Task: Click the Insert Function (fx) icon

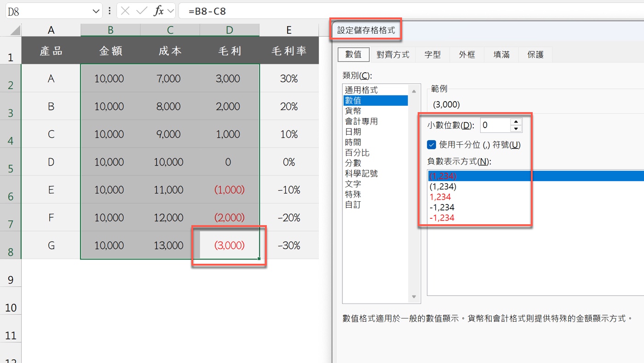Action: click(159, 11)
